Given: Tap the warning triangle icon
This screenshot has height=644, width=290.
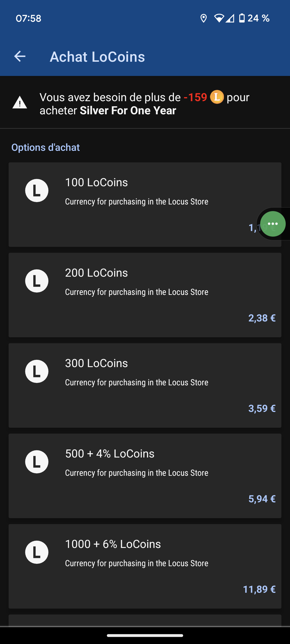Looking at the screenshot, I should [20, 103].
